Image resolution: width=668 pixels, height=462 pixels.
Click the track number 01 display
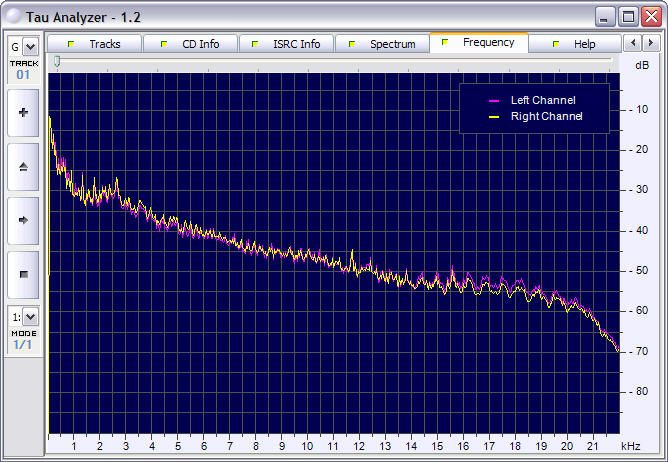coord(23,74)
